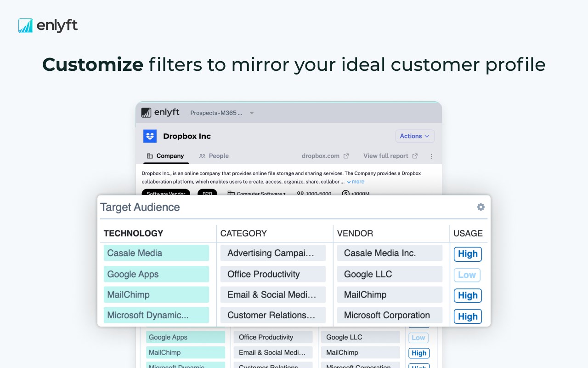Viewport: 588px width, 368px height.
Task: Click Google LLC in background table
Action: (x=361, y=337)
